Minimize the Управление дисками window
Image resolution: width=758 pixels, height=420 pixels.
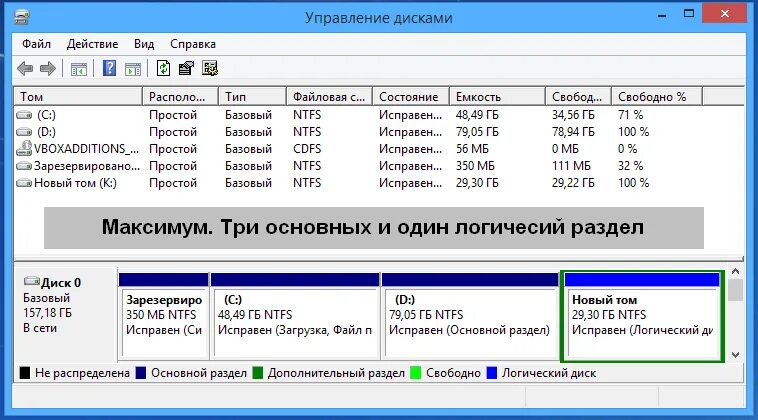tap(662, 14)
